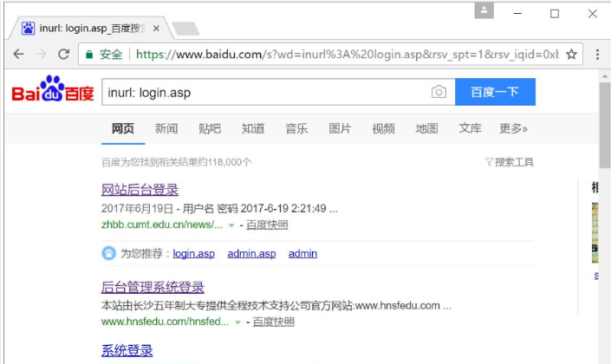
Task: Expand dropdown arrow beside www.hnsfedu.com URL
Action: pos(237,322)
